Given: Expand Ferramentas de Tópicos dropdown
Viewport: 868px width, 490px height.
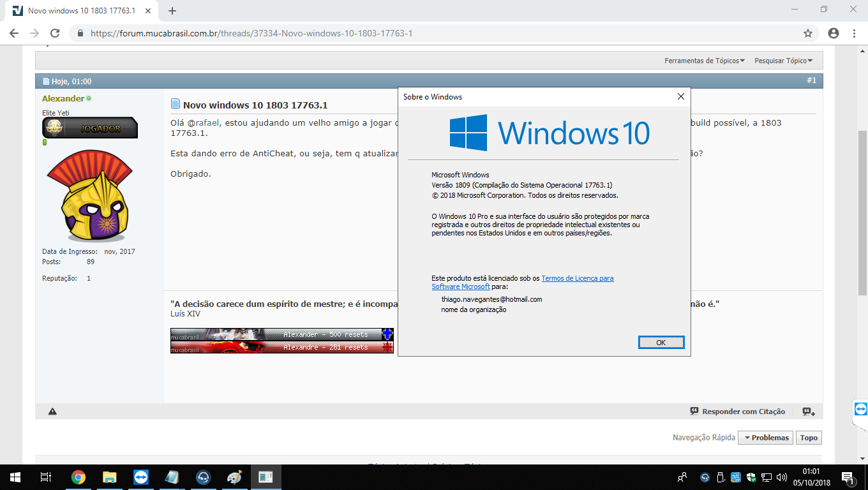Looking at the screenshot, I should tap(705, 61).
